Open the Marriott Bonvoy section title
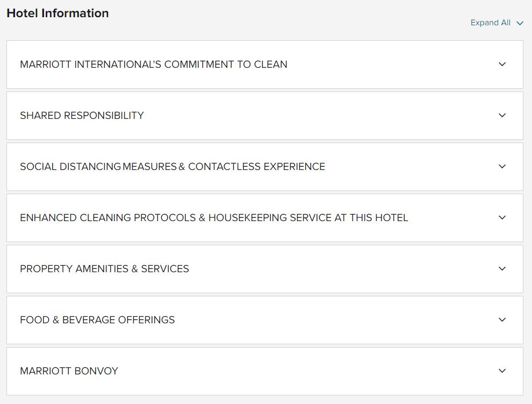Image resolution: width=532 pixels, height=404 pixels. (x=69, y=371)
